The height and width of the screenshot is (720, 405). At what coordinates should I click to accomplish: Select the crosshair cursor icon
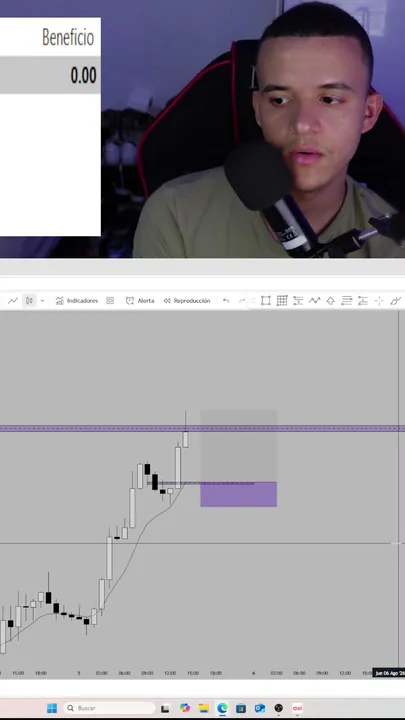(x=379, y=301)
